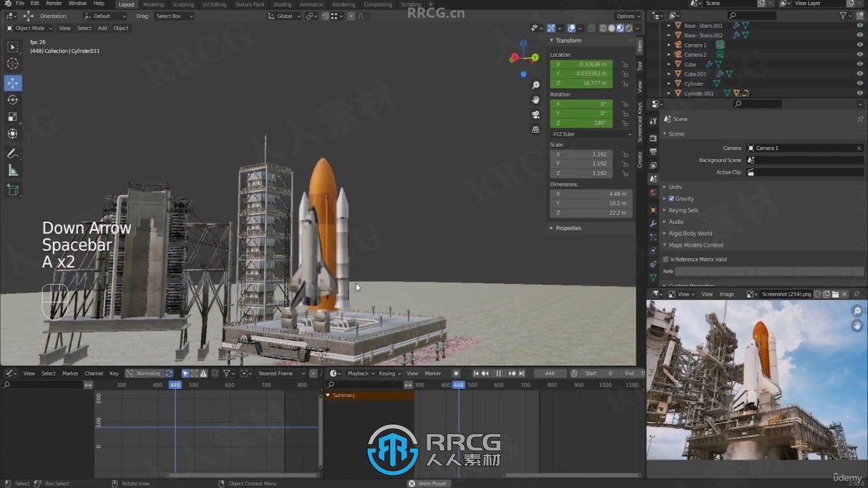Expand the Properties panel in sidebar
868x488 pixels.
tap(568, 228)
